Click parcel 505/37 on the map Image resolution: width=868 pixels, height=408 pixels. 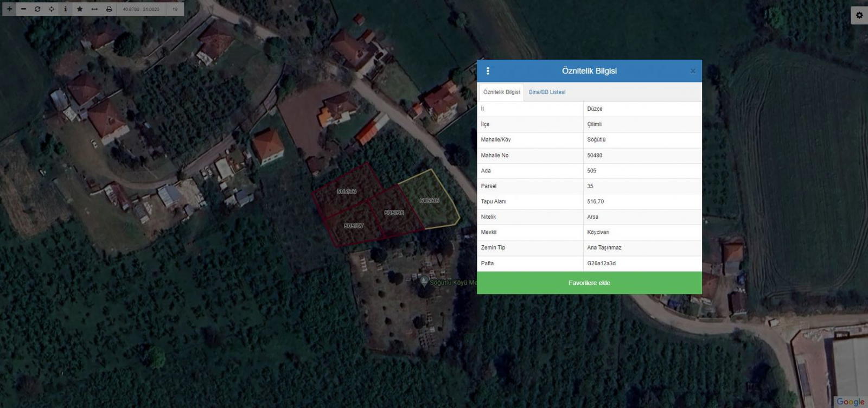click(353, 226)
